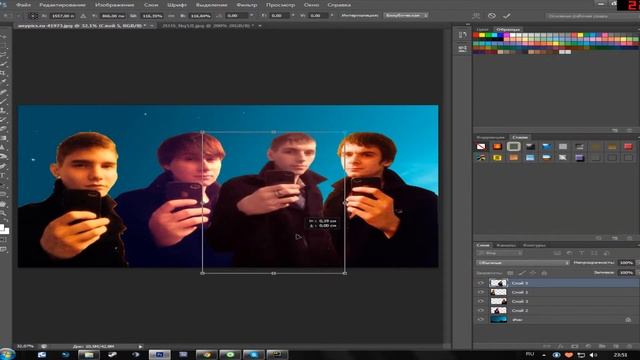640x360 pixels.
Task: Switch to the second document tab
Action: tap(209, 26)
